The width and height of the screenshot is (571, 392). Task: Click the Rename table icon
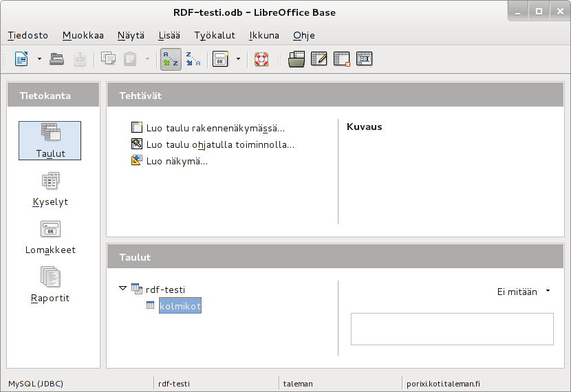pos(364,59)
